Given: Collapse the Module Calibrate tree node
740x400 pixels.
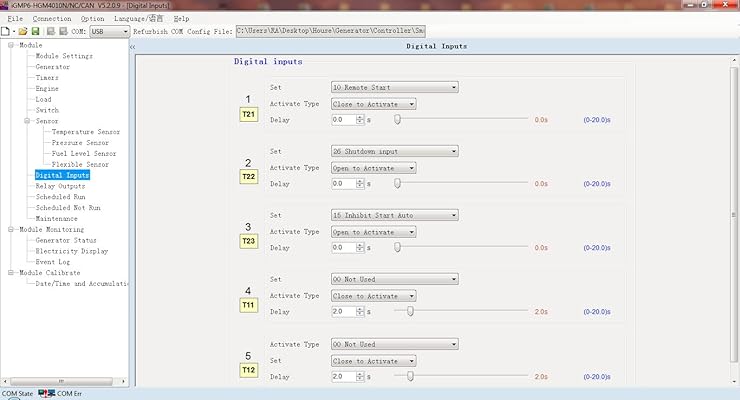Looking at the screenshot, I should tap(10, 273).
